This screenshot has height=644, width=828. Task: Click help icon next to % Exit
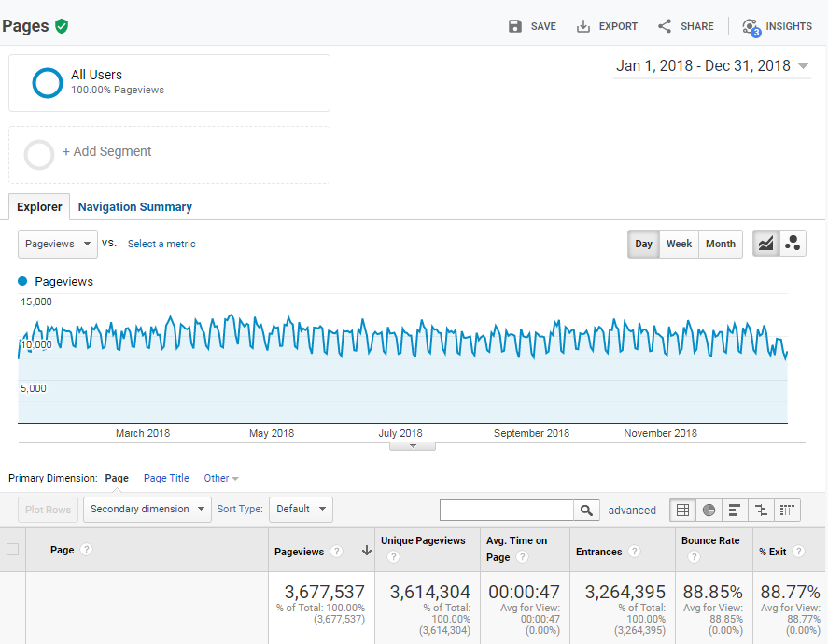pyautogui.click(x=799, y=551)
